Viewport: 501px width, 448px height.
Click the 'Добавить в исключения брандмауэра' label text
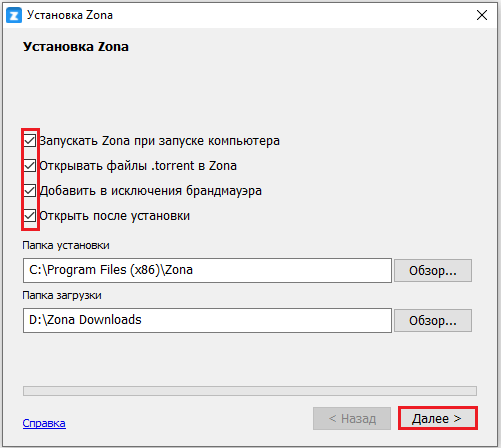pos(151,191)
